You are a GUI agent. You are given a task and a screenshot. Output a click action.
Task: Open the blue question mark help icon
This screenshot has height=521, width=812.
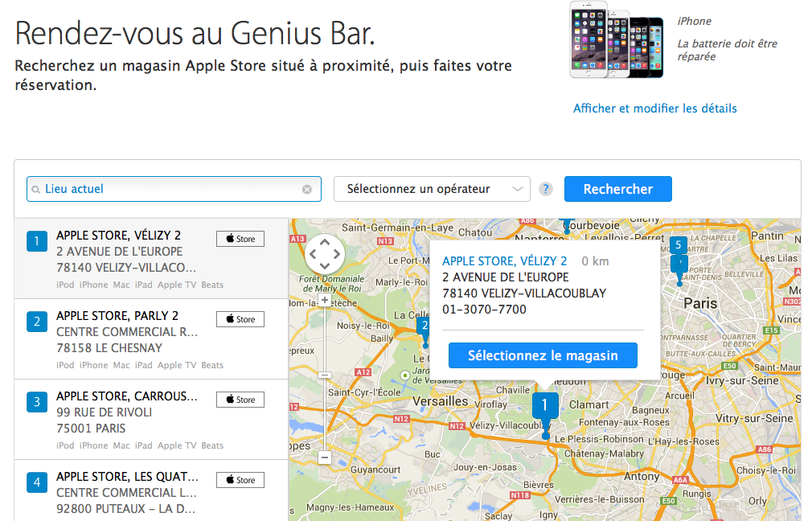coord(545,189)
